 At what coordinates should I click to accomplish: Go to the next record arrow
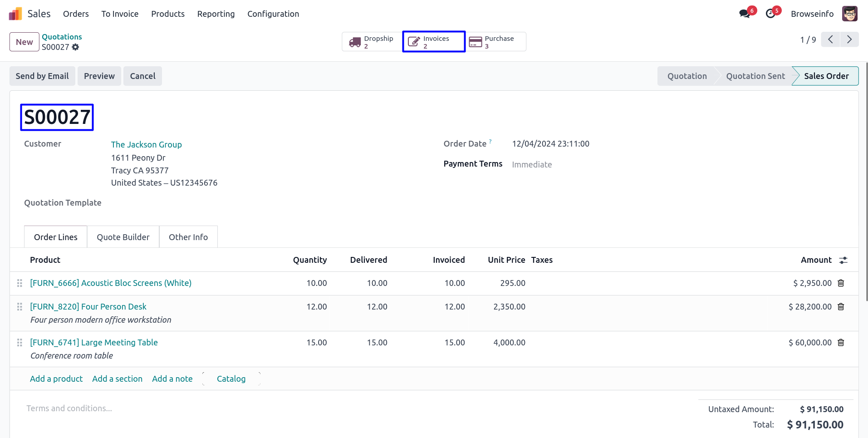849,40
